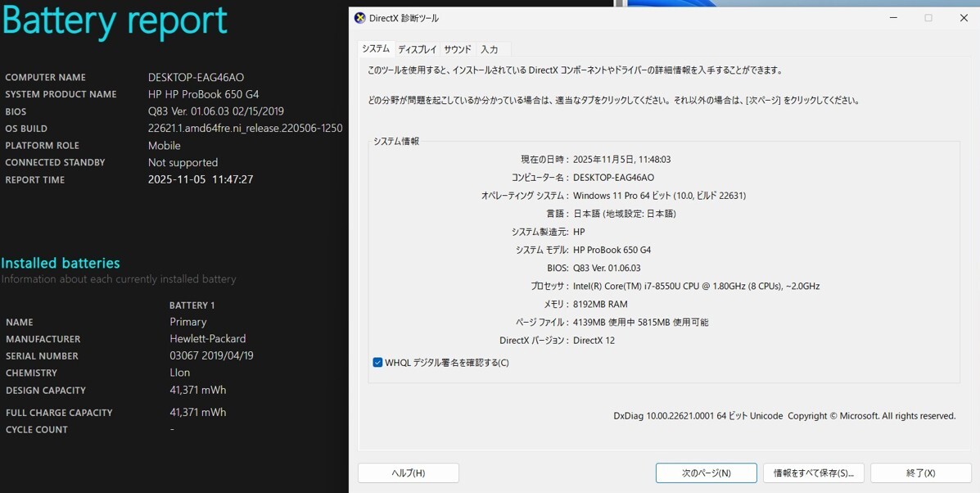The height and width of the screenshot is (493, 980).
Task: Click the FULL CHARGE CAPACITY value 41,371 mWh
Action: coord(197,413)
